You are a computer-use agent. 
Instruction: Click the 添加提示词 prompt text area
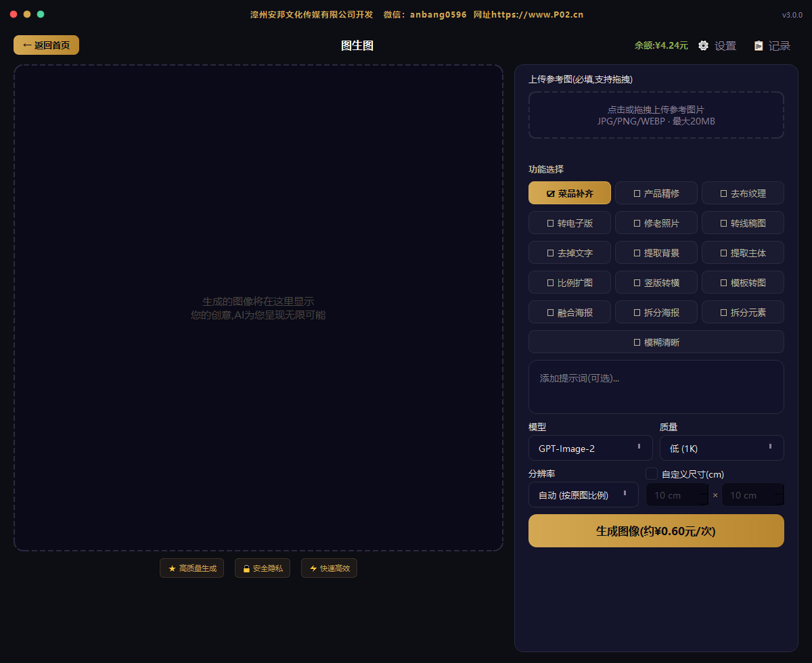(656, 387)
